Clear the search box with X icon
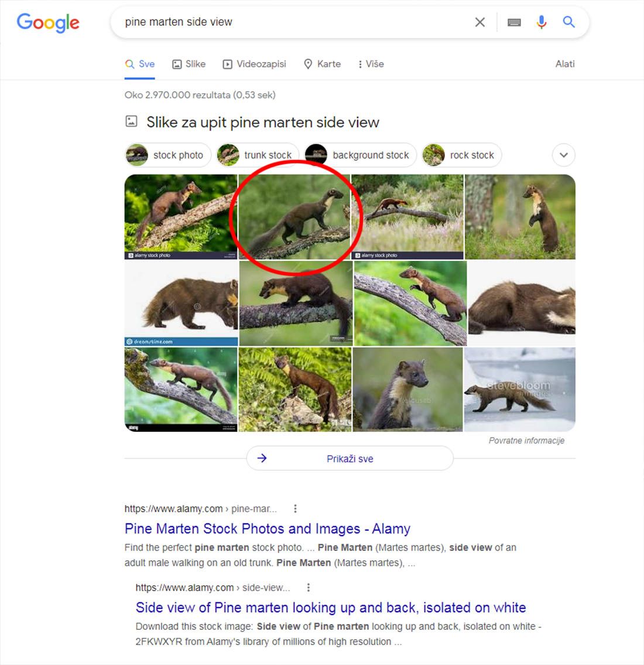Image resolution: width=644 pixels, height=665 pixels. [x=479, y=22]
